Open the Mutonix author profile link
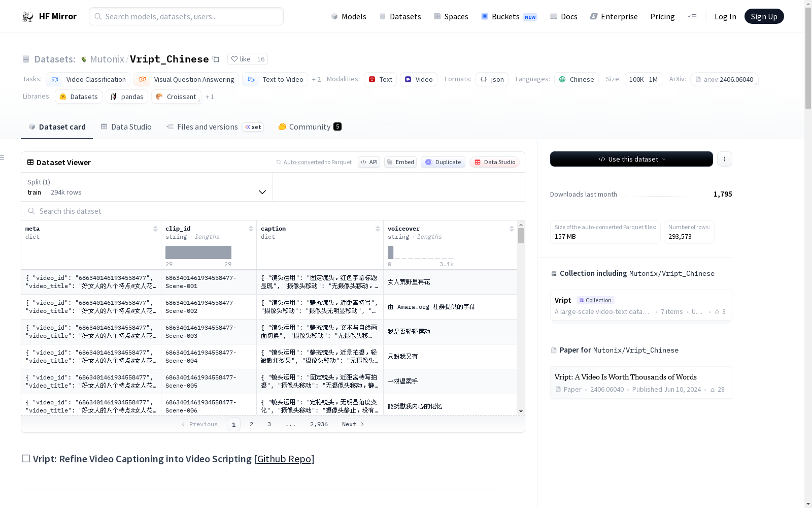The width and height of the screenshot is (812, 508). tap(107, 59)
